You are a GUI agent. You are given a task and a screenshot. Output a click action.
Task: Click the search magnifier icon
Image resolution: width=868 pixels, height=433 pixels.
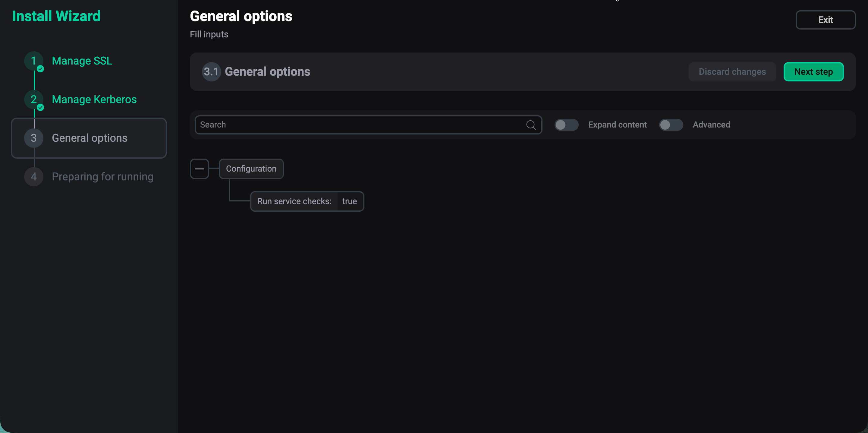531,125
